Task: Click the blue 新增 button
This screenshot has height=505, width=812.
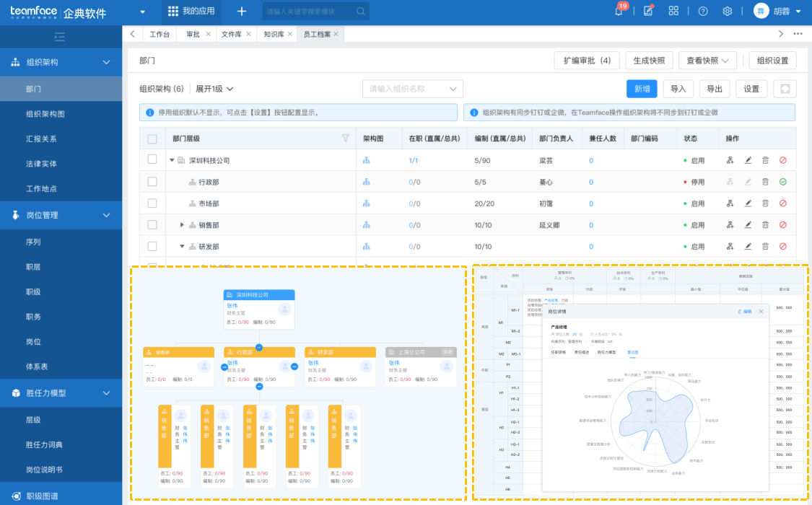Action: [x=642, y=89]
